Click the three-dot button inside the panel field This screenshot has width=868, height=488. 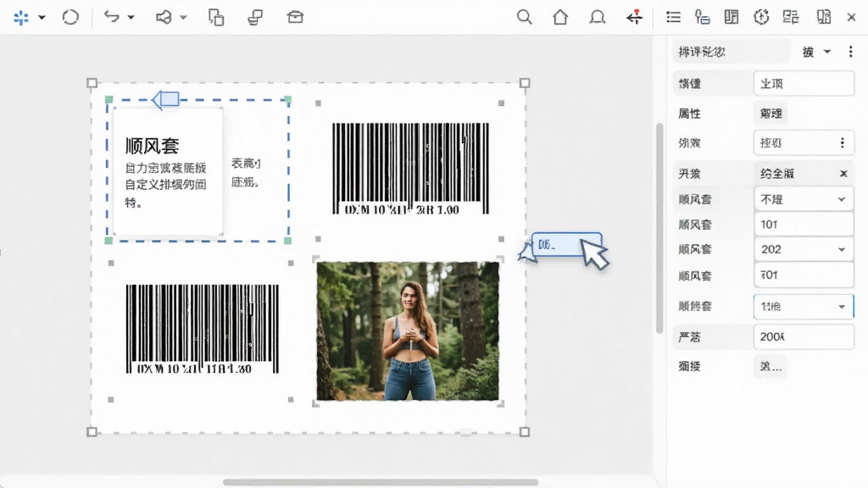[842, 143]
